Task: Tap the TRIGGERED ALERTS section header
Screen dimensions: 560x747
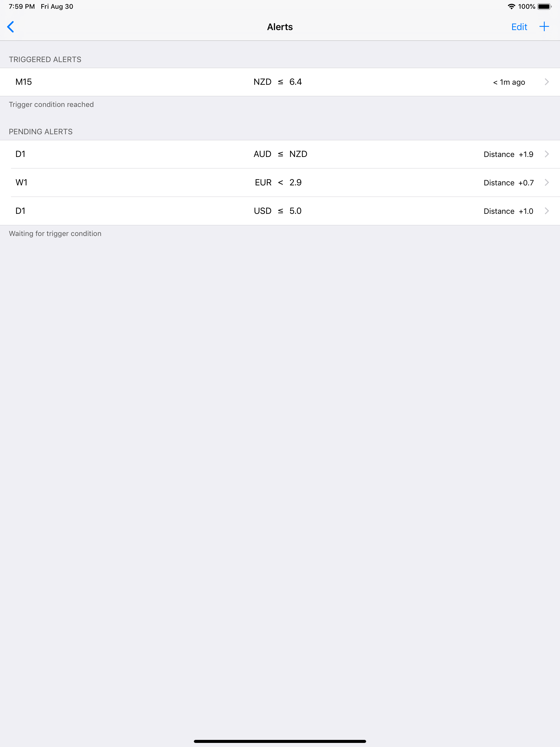Action: coord(45,59)
